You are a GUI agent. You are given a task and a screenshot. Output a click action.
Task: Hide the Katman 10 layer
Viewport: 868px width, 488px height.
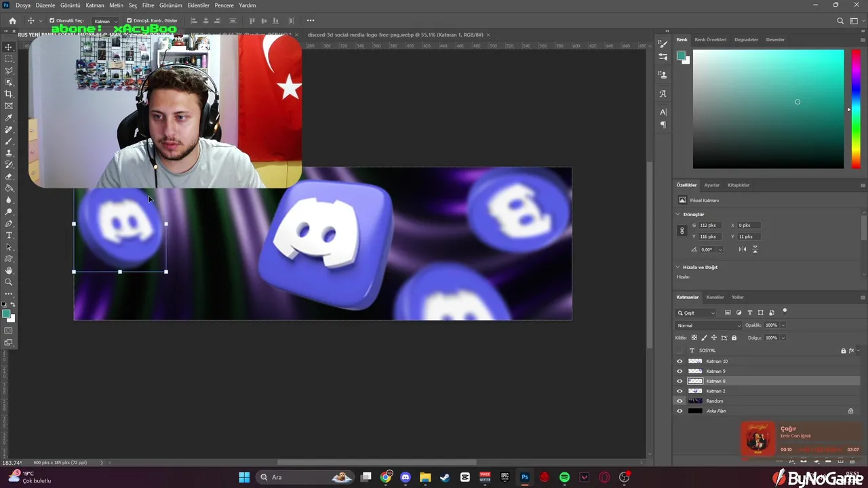[679, 361]
